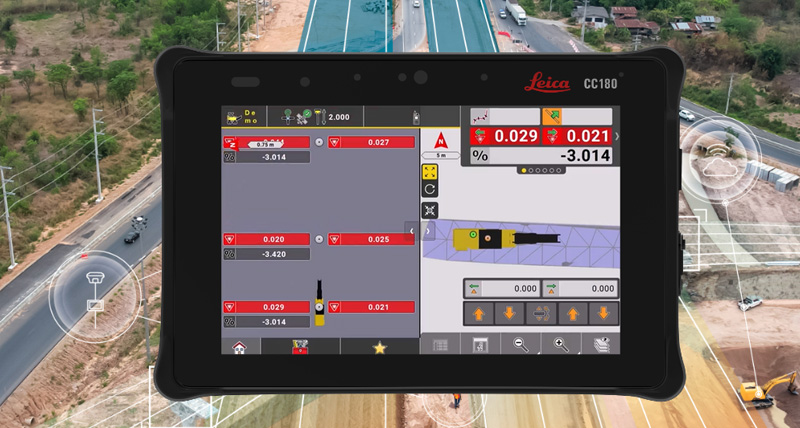
Task: Expand the map panel with arrow
Action: tap(428, 231)
